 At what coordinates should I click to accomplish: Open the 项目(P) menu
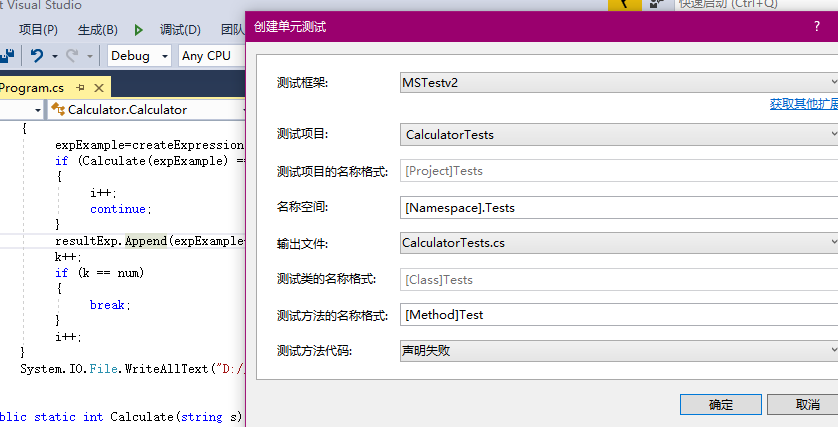(38, 30)
